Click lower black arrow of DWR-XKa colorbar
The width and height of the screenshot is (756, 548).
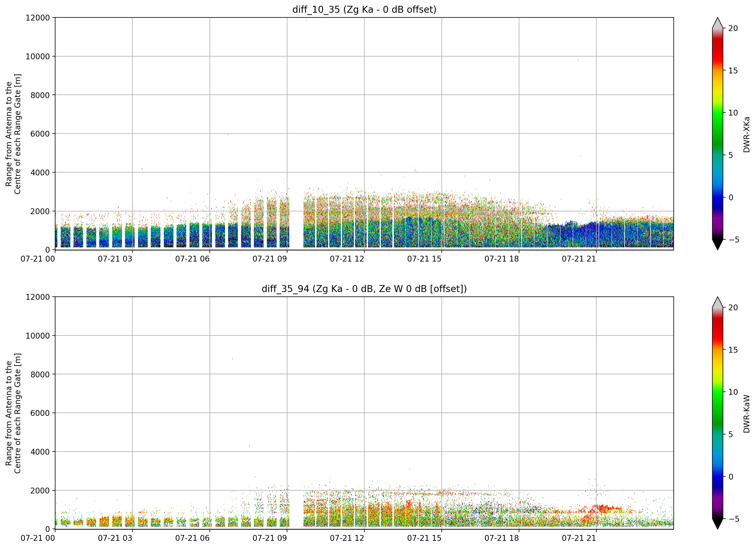(718, 245)
